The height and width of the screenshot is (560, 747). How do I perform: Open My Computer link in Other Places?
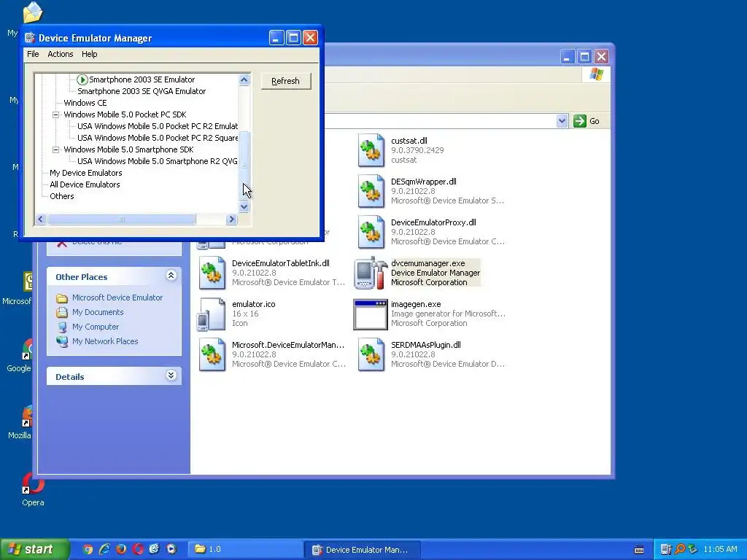[96, 327]
